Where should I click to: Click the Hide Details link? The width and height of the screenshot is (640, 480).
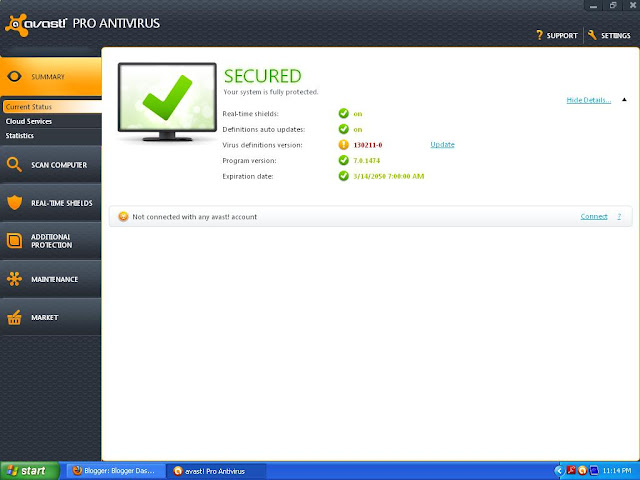[x=589, y=100]
